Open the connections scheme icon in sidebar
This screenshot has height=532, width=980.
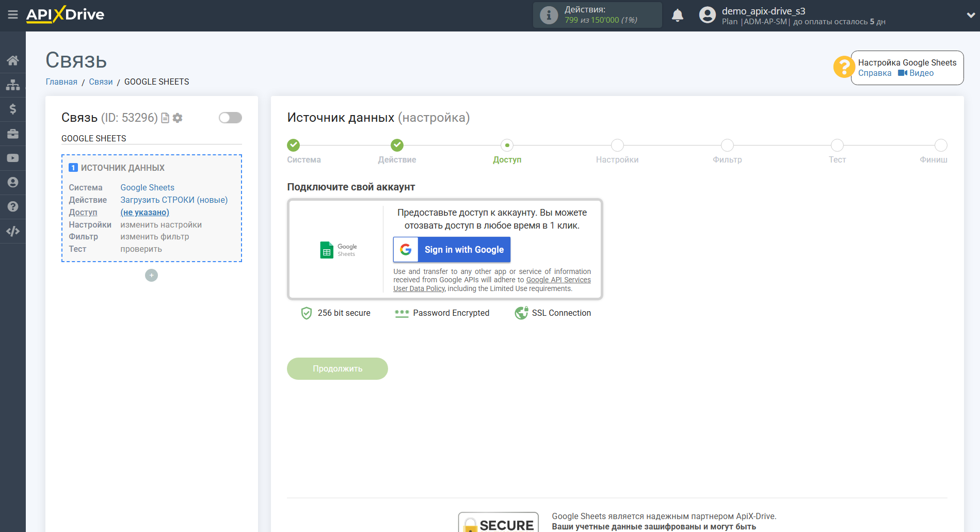13,84
